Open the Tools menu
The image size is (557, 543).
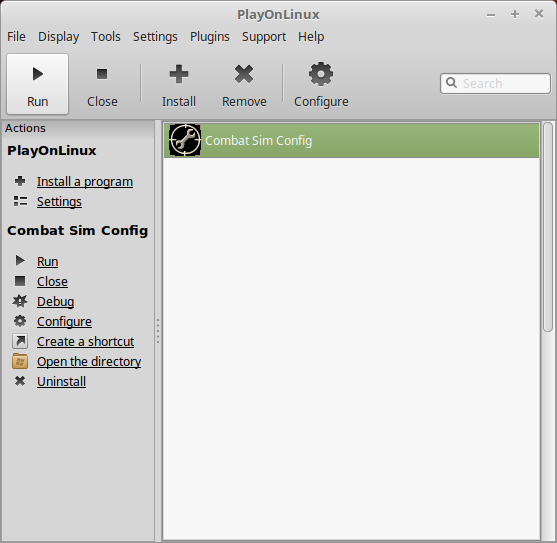point(106,37)
